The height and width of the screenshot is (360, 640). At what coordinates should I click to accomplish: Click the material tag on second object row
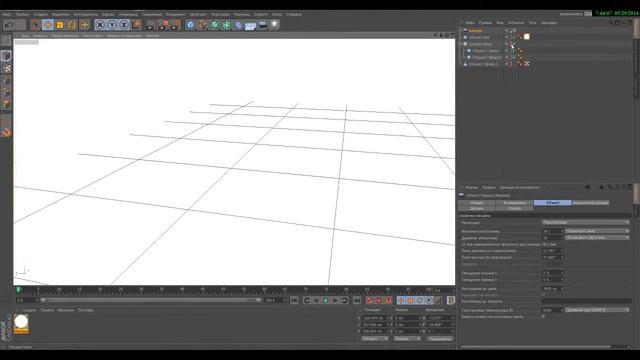point(527,37)
